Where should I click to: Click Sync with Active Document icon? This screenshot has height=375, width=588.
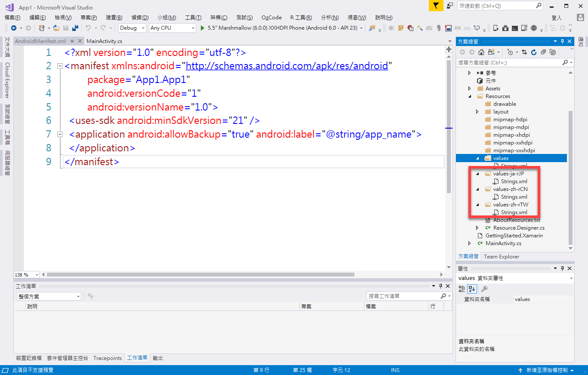(524, 52)
